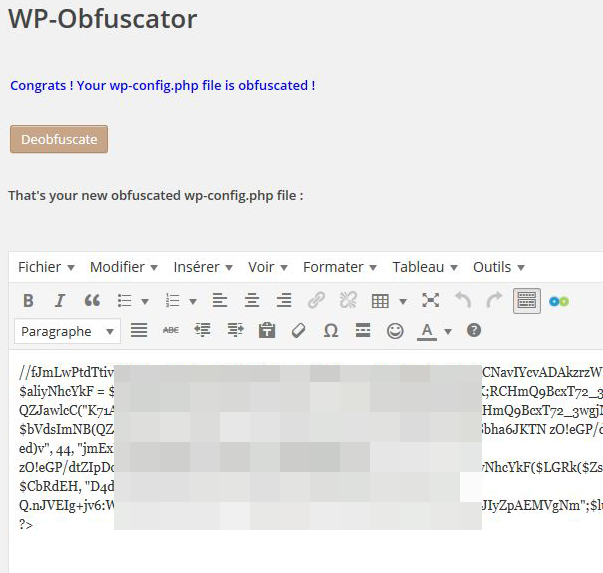Open the Voir menu
This screenshot has height=573, width=603.
point(268,267)
